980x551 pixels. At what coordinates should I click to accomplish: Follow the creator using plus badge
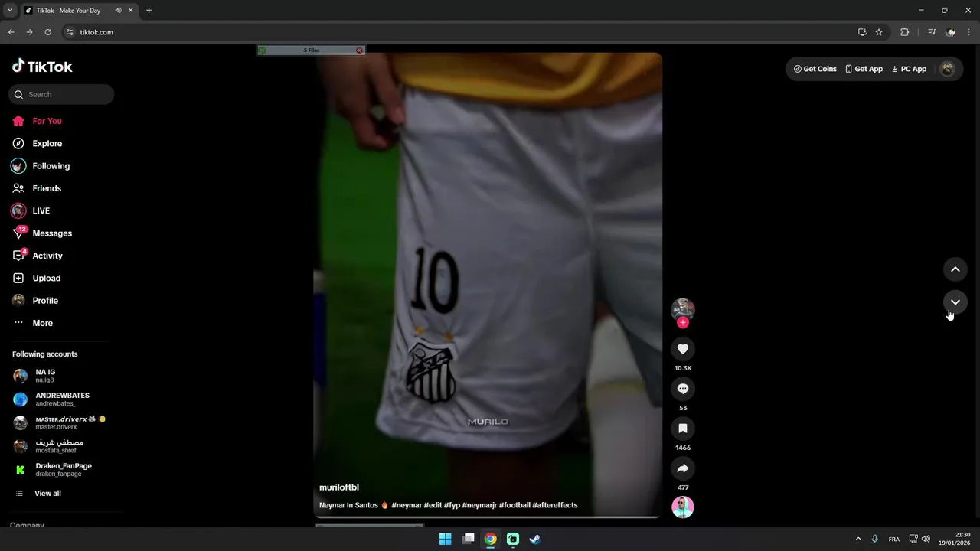coord(683,323)
